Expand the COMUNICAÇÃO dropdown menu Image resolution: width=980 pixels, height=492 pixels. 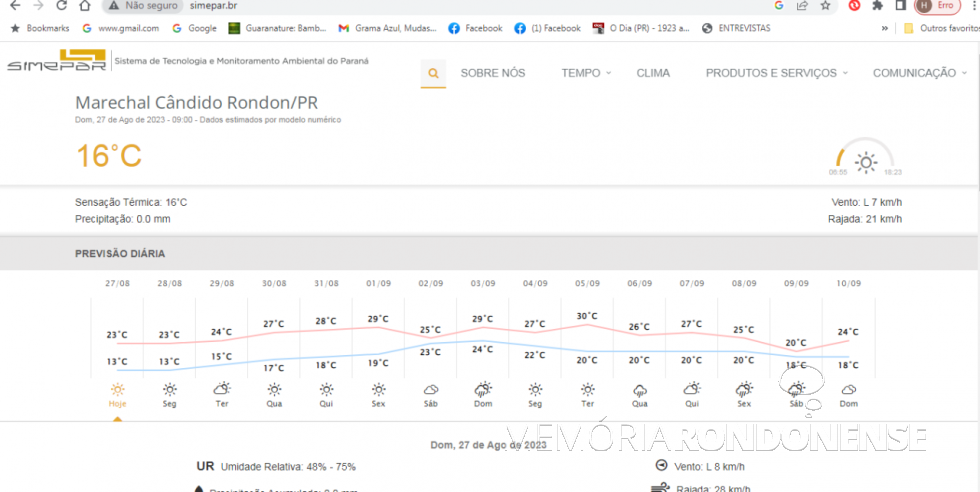click(918, 73)
